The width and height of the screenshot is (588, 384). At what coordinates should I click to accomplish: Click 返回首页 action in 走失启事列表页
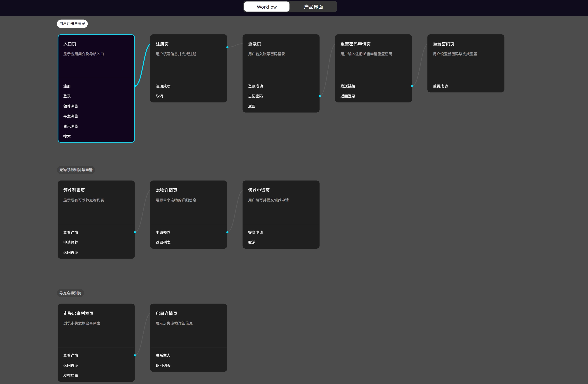[71, 365]
